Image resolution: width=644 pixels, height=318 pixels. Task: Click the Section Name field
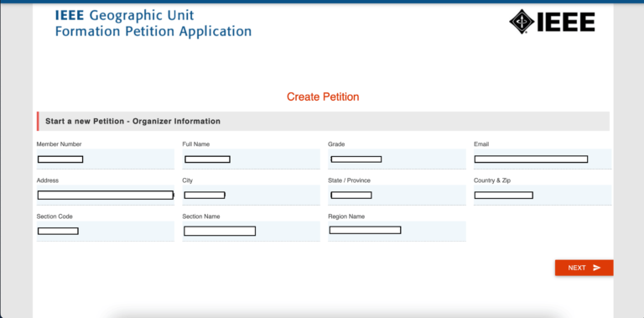click(251, 232)
